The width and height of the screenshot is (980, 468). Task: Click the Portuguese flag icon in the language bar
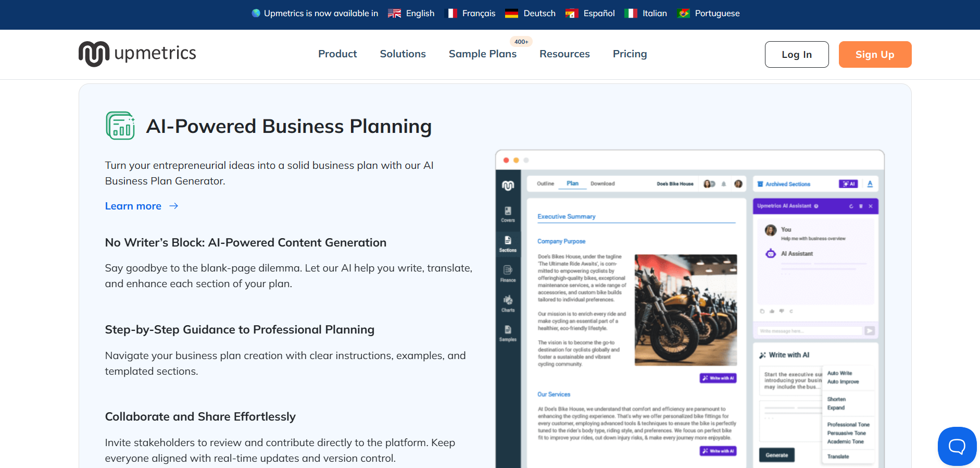click(x=684, y=14)
